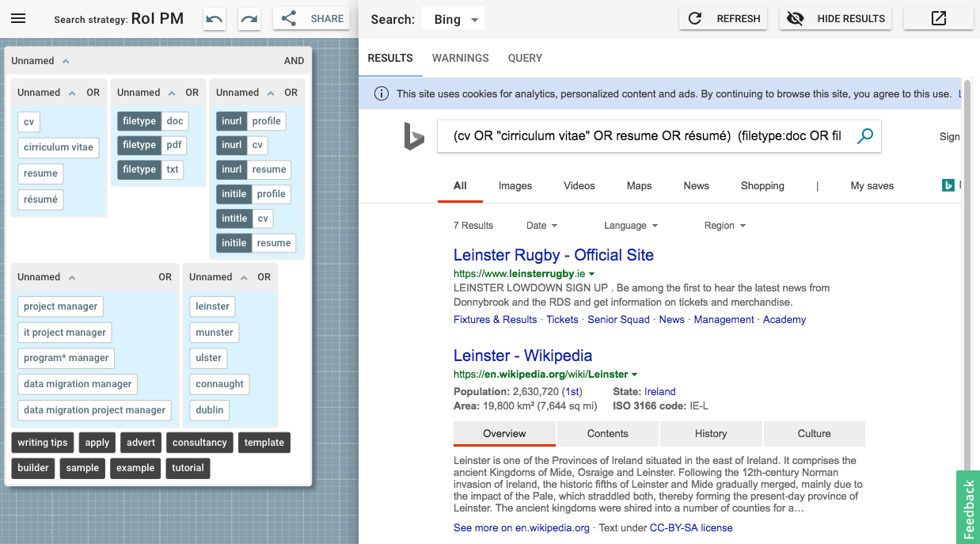Click the cookie notice info icon
The height and width of the screenshot is (544, 980).
coord(382,93)
